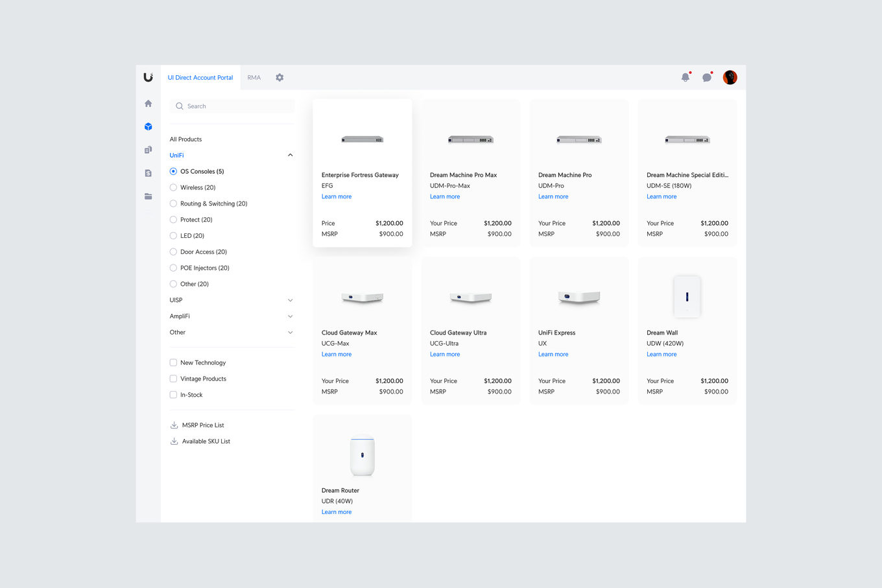Click the search magnifier icon
The width and height of the screenshot is (882, 588).
(x=180, y=106)
